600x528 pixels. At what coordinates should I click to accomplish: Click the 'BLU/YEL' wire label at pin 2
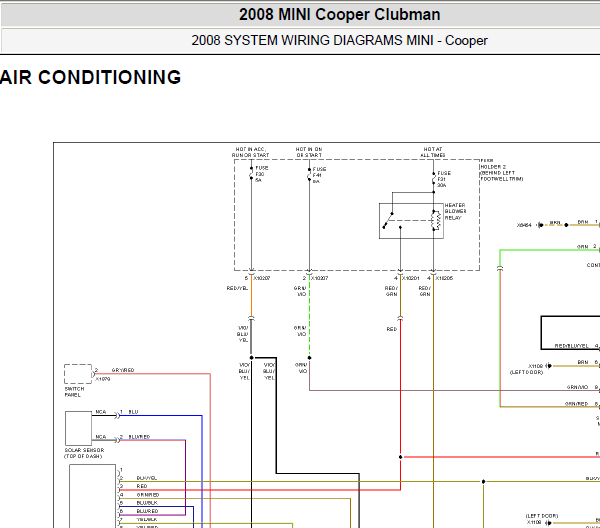147,478
